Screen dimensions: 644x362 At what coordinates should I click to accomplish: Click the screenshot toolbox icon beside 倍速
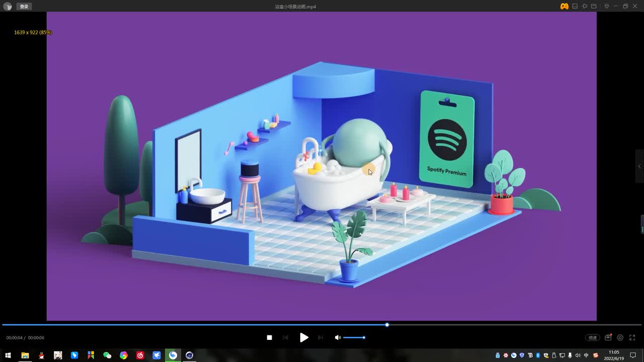608,337
